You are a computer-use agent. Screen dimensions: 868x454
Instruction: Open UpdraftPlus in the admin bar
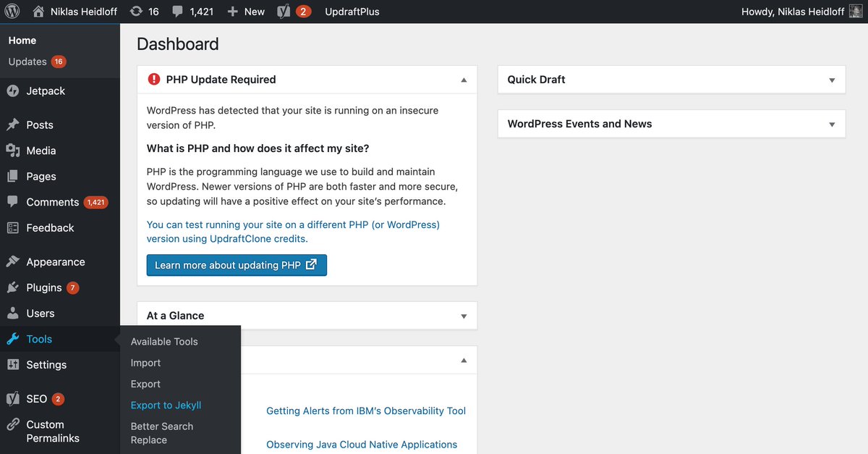(352, 12)
